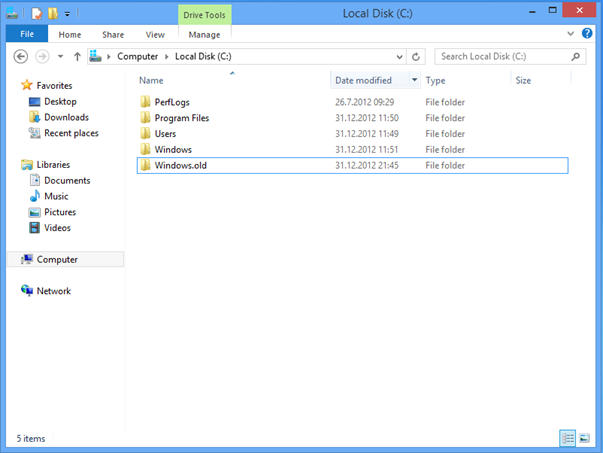Expand the root arrow before Computer

(x=109, y=57)
